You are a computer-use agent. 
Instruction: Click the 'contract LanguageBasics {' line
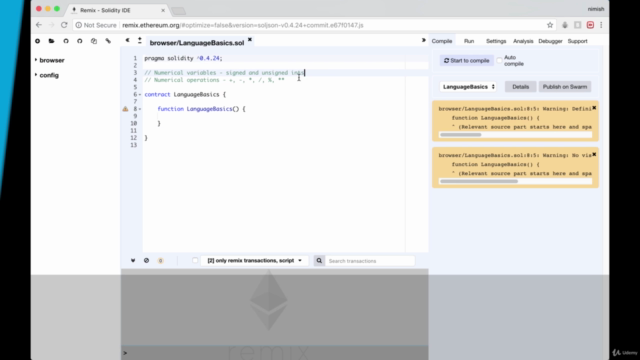pyautogui.click(x=185, y=95)
